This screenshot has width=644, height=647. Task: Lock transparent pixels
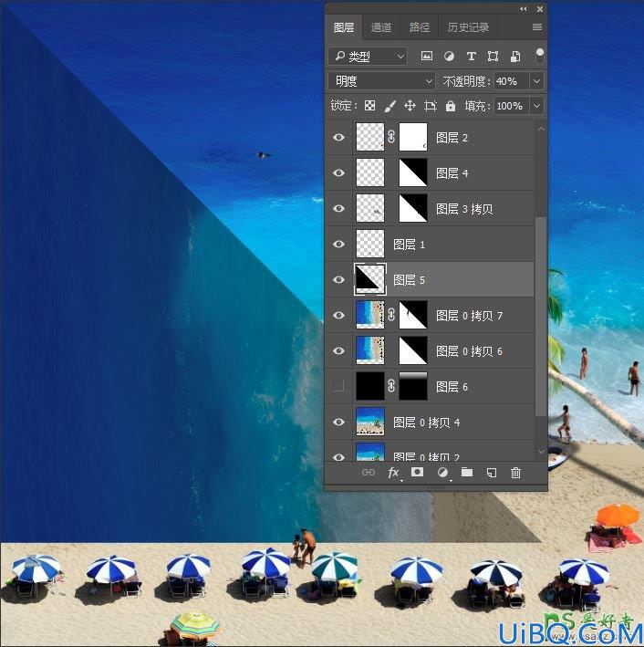pyautogui.click(x=369, y=106)
